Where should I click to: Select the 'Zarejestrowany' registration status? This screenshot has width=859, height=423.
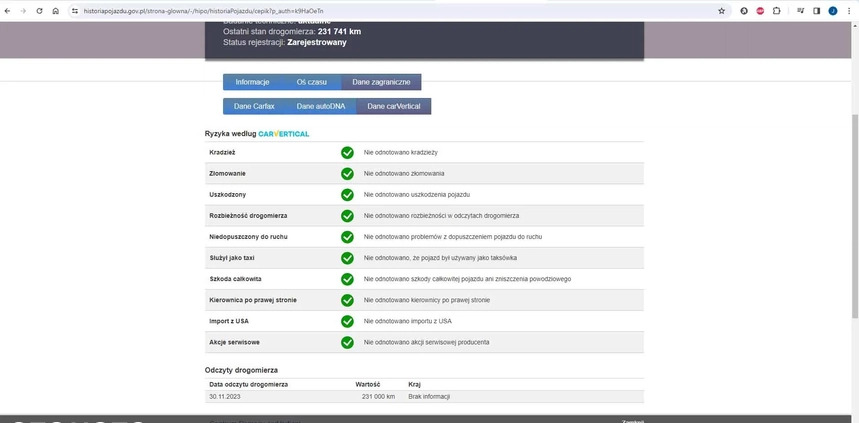coord(317,42)
